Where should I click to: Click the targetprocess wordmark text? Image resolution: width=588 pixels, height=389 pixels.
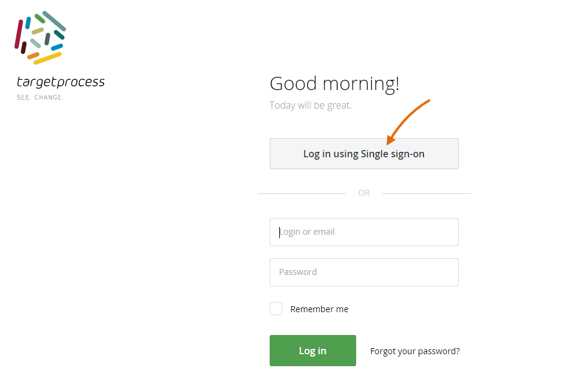point(61,82)
